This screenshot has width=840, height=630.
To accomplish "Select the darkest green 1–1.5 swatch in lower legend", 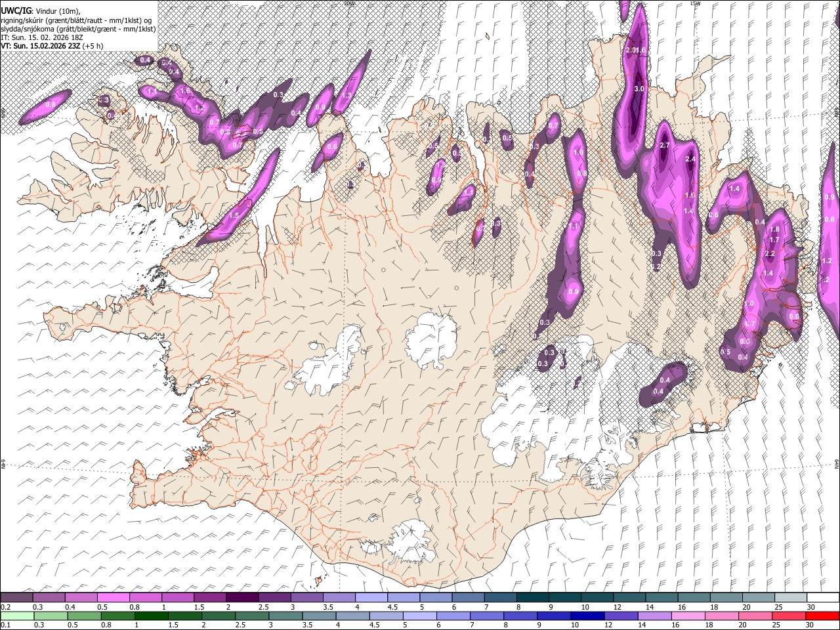I will coord(152,616).
